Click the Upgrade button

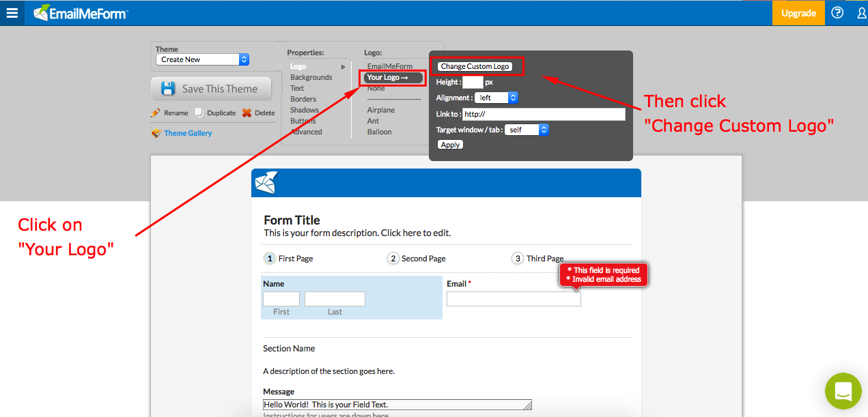pos(798,13)
